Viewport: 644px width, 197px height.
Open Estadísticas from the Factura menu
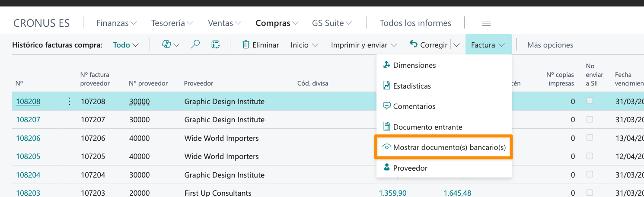411,86
